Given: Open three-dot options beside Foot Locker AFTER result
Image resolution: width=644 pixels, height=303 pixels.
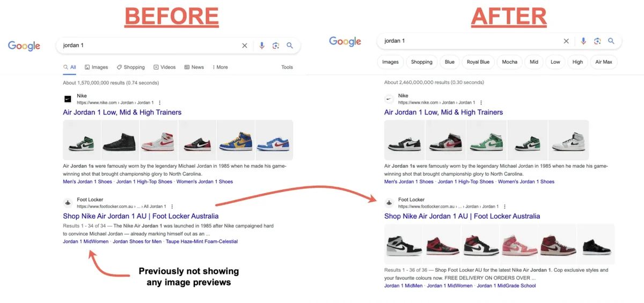Looking at the screenshot, I should pos(504,206).
